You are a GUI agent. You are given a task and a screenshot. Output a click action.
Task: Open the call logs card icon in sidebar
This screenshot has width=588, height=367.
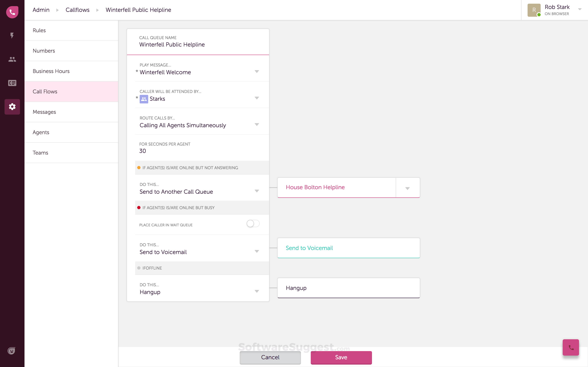(x=12, y=83)
